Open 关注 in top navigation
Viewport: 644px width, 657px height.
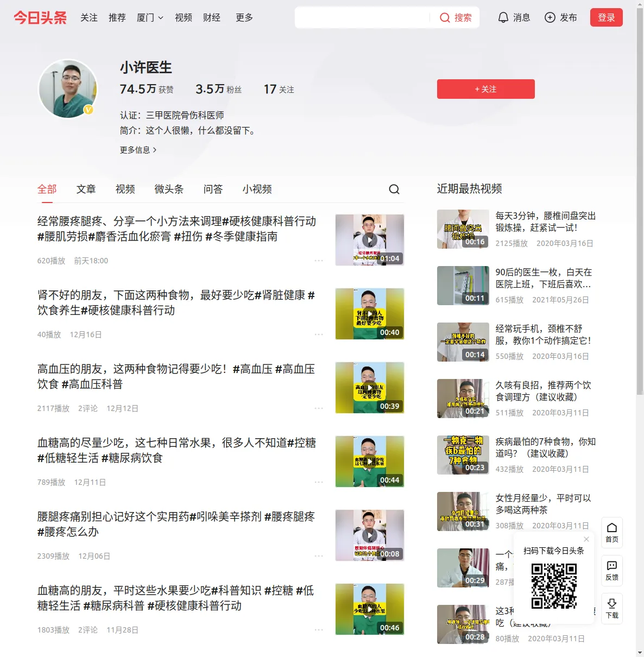click(x=89, y=17)
